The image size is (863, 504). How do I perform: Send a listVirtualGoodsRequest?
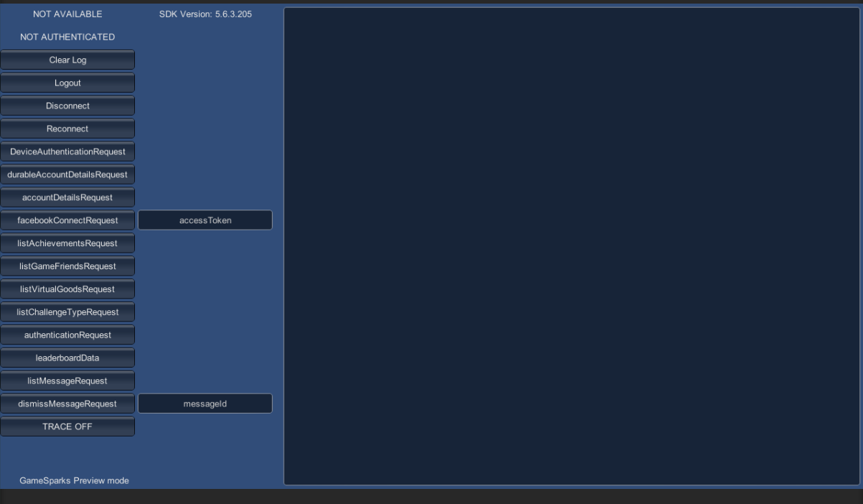tap(68, 289)
